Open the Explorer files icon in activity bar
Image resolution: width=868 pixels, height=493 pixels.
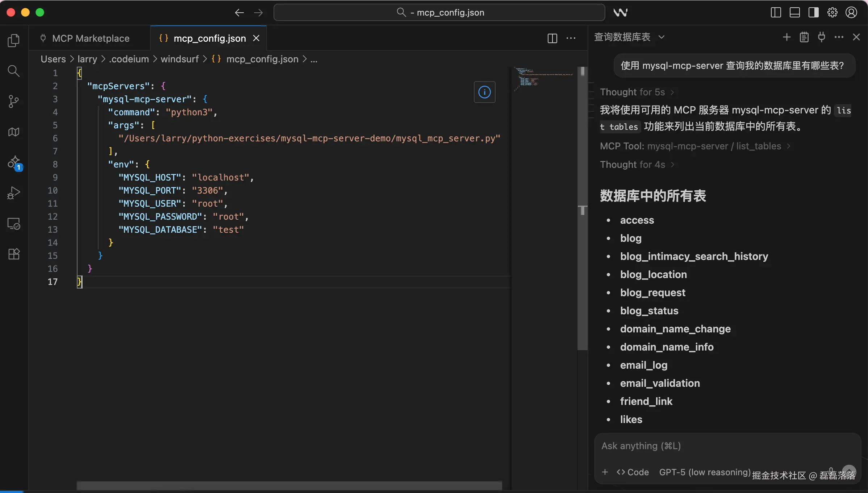[x=13, y=40]
